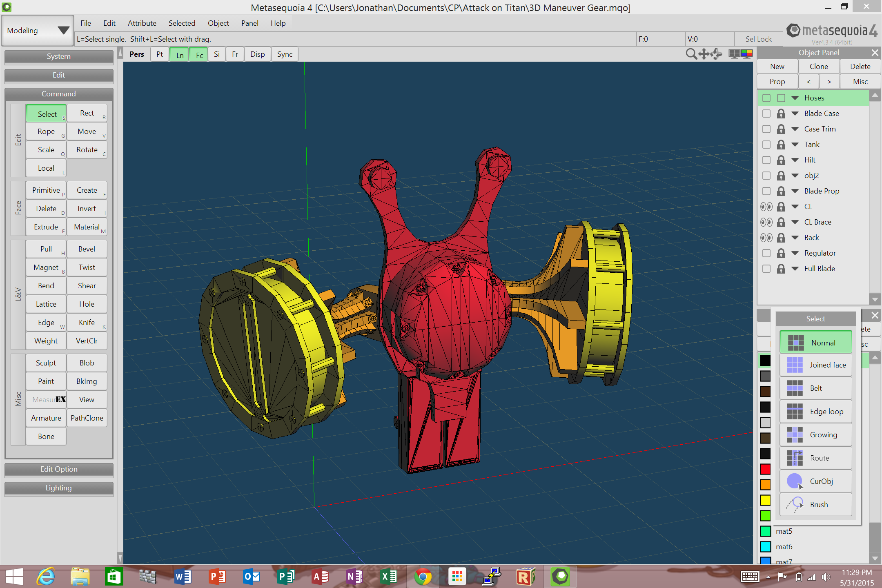Select the cyan mat6 swatch
The image size is (882, 588).
coord(765,547)
